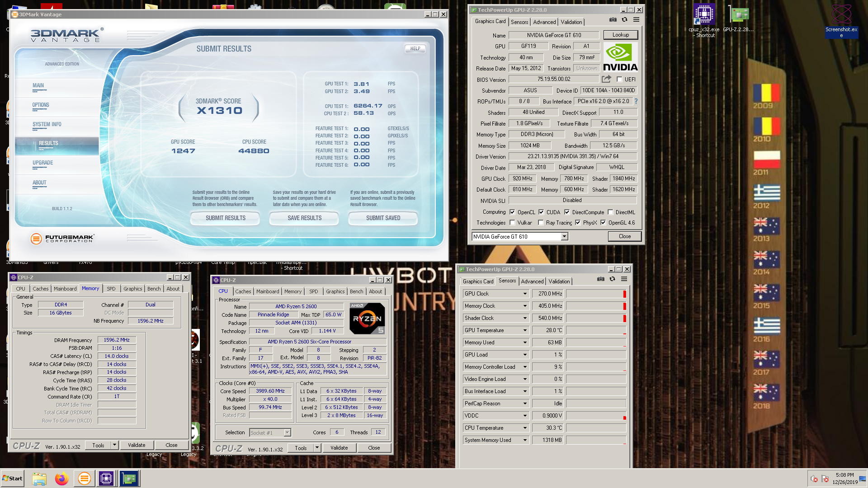Open Windows Explorer from the taskbar
The width and height of the screenshot is (868, 488).
pos(39,479)
